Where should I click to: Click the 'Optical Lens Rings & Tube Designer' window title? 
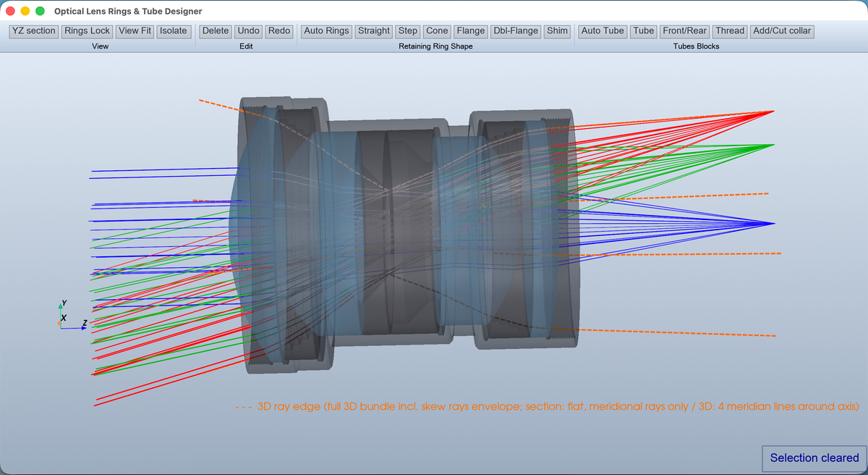tap(128, 12)
